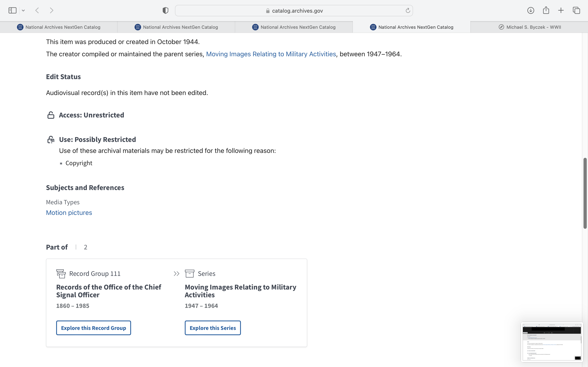
Task: Switch to the Michael S. Byczek tab
Action: pos(529,27)
